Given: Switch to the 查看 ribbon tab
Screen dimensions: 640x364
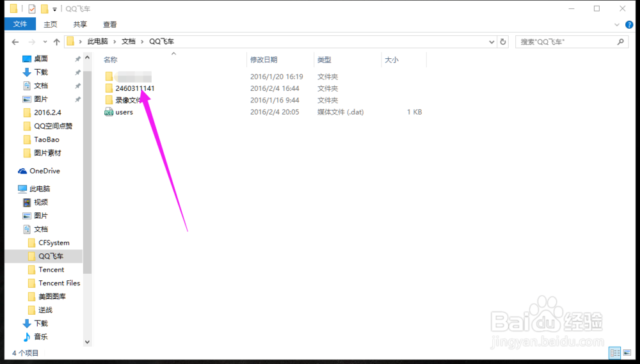Looking at the screenshot, I should coord(110,24).
